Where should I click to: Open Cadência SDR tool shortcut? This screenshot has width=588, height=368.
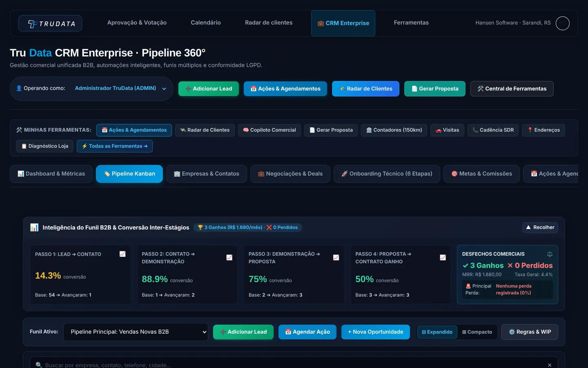tap(493, 130)
